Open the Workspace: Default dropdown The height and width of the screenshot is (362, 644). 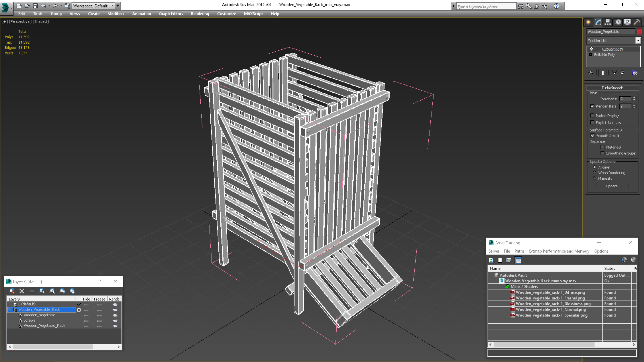[x=93, y=6]
